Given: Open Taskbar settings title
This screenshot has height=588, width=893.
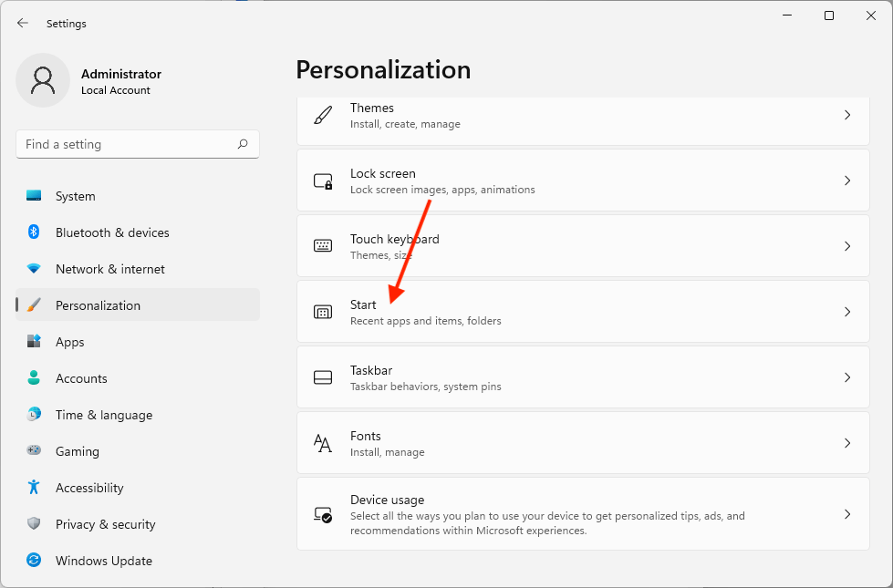Looking at the screenshot, I should (371, 370).
